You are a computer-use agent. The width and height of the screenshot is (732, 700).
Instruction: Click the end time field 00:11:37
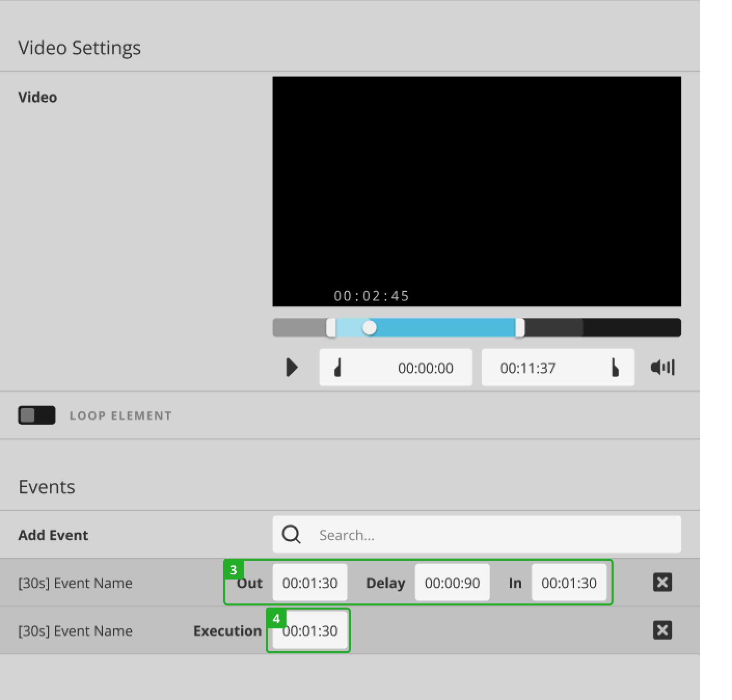tap(527, 368)
